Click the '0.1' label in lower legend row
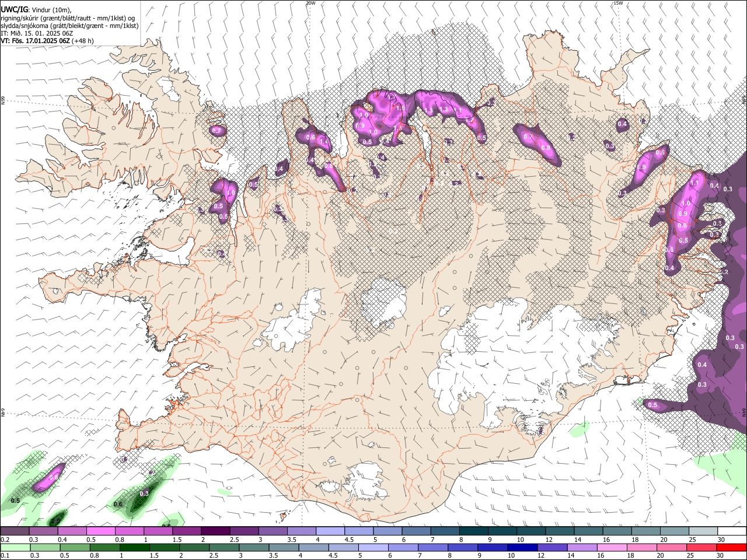The width and height of the screenshot is (747, 560). point(5,556)
